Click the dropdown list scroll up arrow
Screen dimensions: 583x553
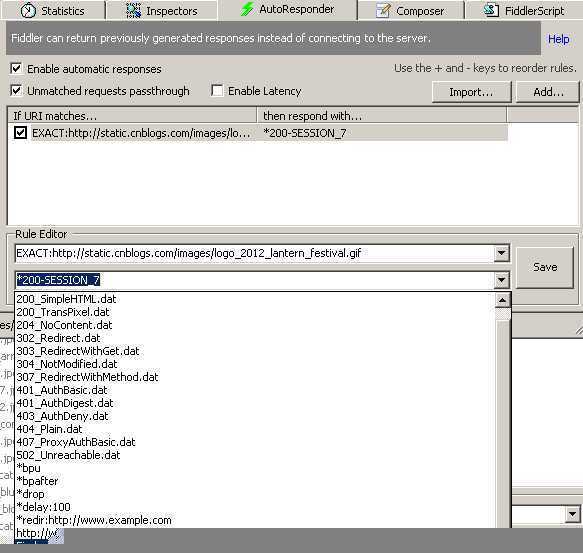(x=502, y=300)
